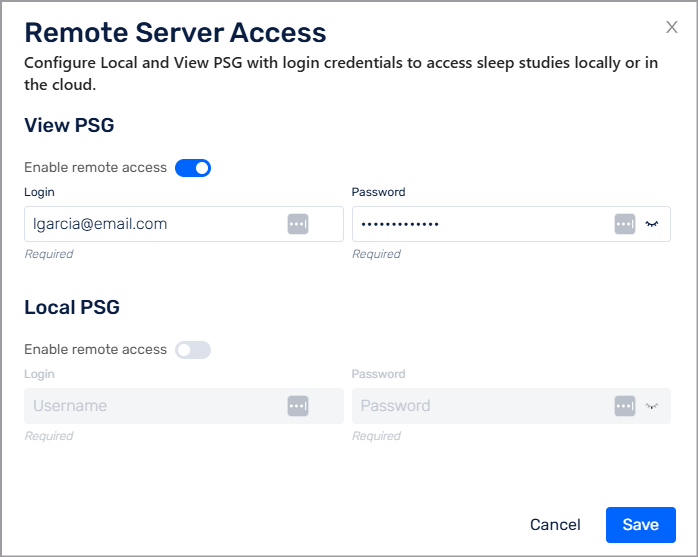The width and height of the screenshot is (698, 557).
Task: Click the 'Password' label in View PSG
Action: tap(378, 192)
